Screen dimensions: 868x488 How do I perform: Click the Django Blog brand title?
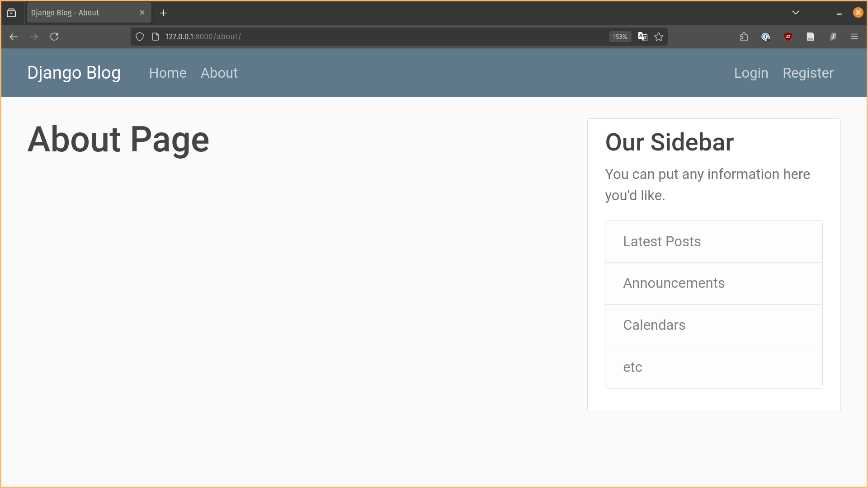pyautogui.click(x=74, y=73)
